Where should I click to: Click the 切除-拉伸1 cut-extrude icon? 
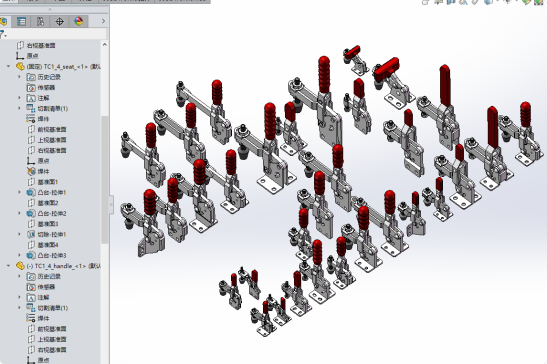(31, 234)
